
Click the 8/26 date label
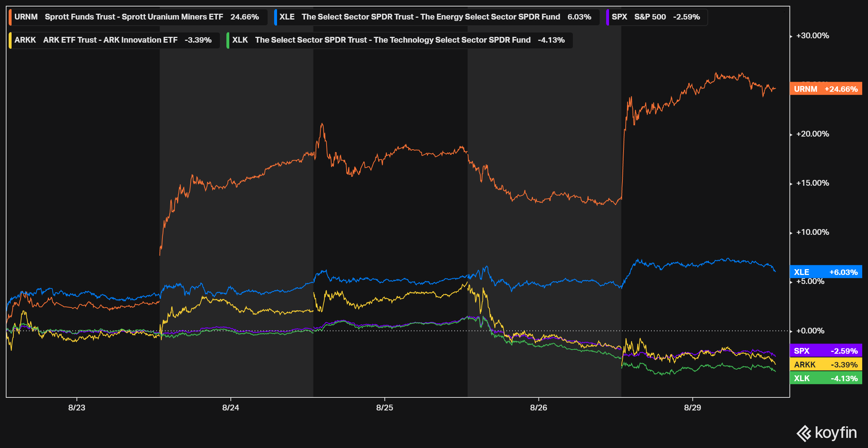[539, 408]
